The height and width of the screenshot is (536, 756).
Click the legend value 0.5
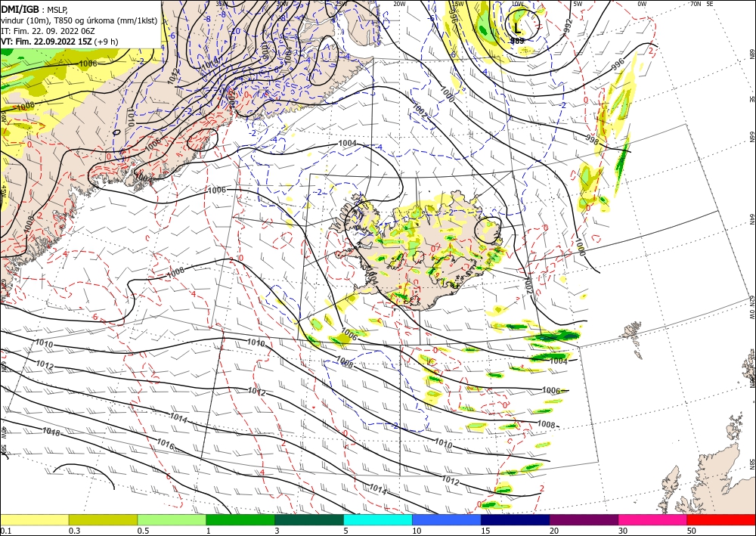tap(143, 531)
